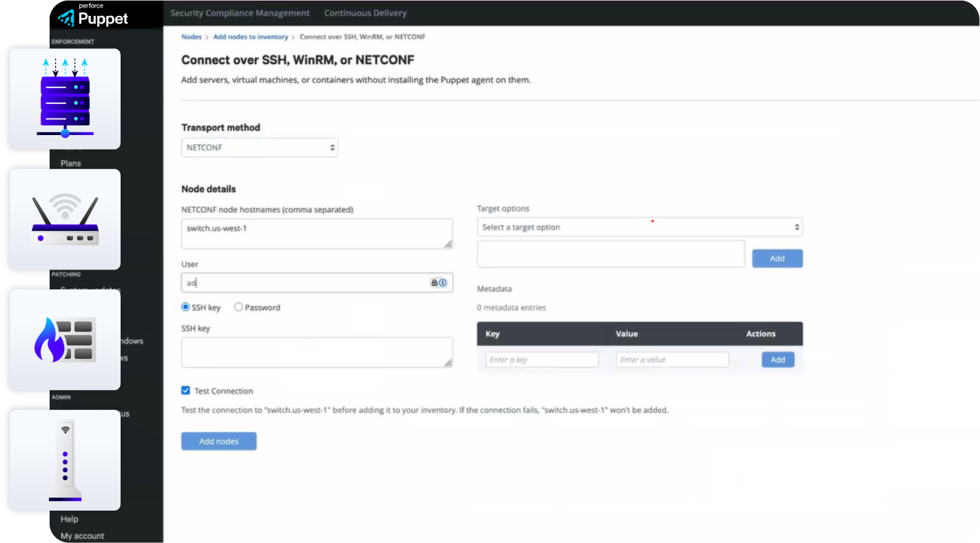
Task: Select the Password authentication radio button
Action: 238,307
